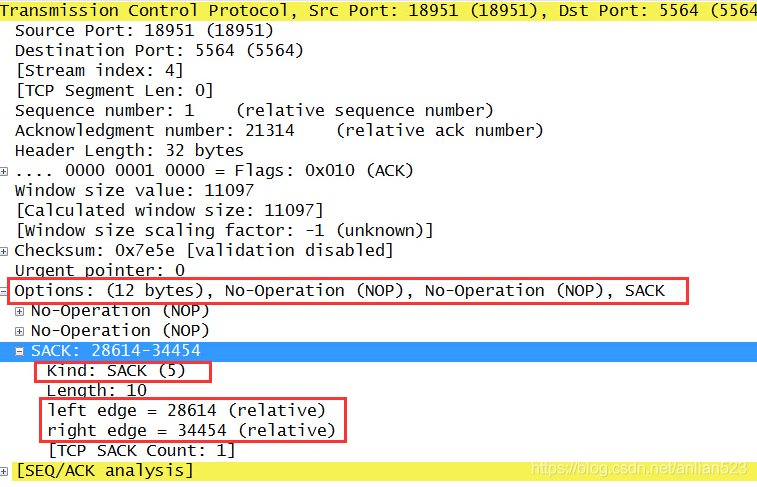757x487 pixels.
Task: Select left edge = 28614 field
Action: pos(186,411)
